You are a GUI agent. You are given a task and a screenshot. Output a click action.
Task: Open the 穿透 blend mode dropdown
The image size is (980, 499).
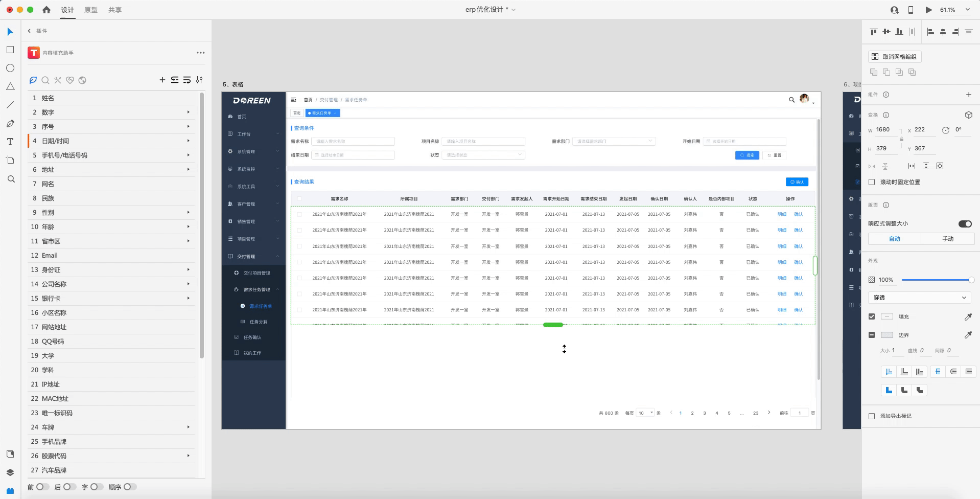coord(919,298)
